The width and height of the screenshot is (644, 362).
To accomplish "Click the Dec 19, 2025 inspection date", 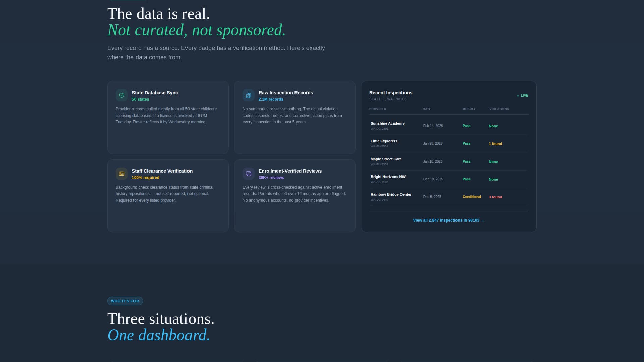I will coord(433,179).
